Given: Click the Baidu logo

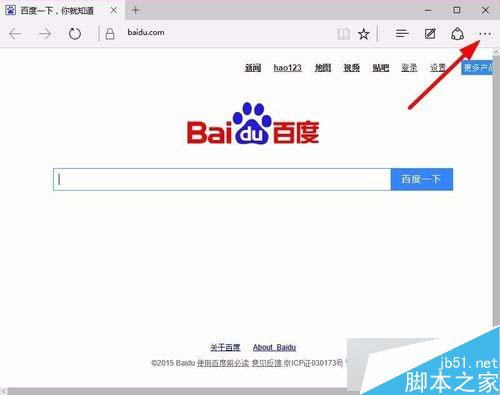Looking at the screenshot, I should tap(253, 123).
